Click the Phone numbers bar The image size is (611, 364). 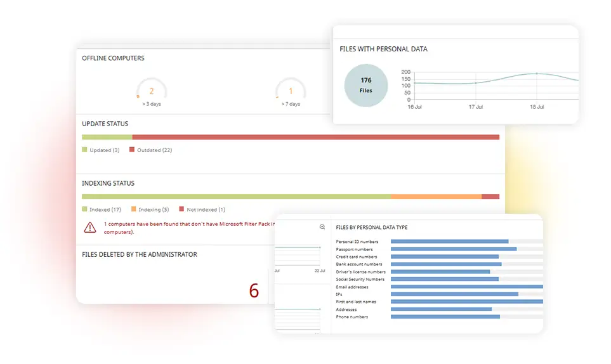pyautogui.click(x=445, y=317)
